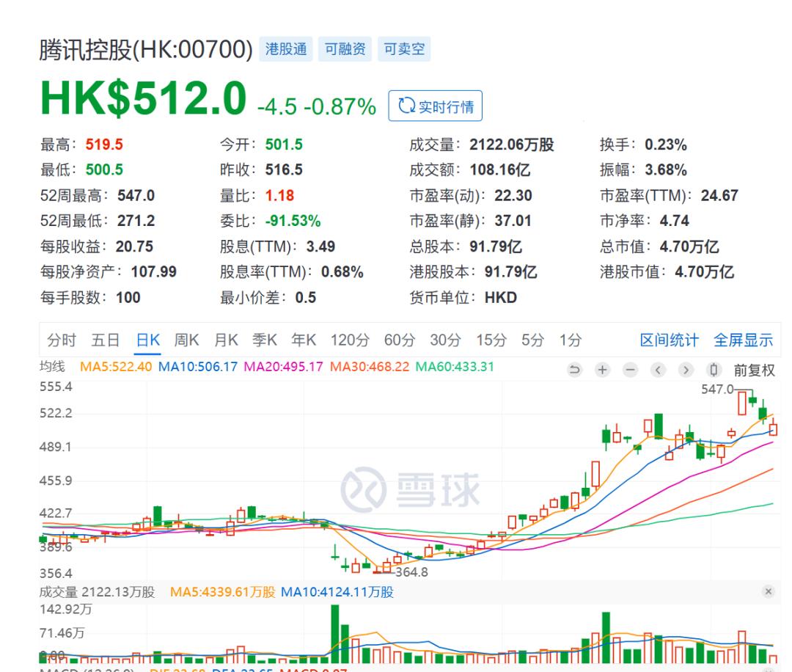Zoom in the K-line chart with plus icon
Viewport: 792px width, 672px height.
602,370
